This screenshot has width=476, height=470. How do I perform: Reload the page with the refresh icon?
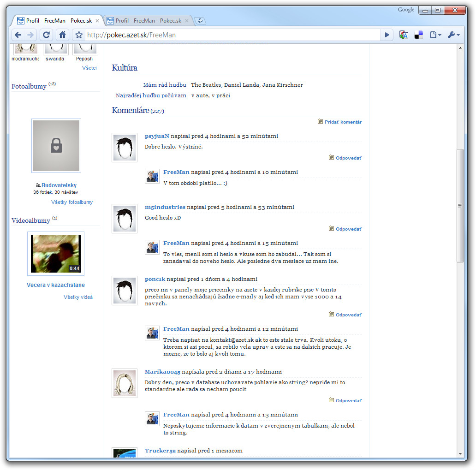click(46, 35)
